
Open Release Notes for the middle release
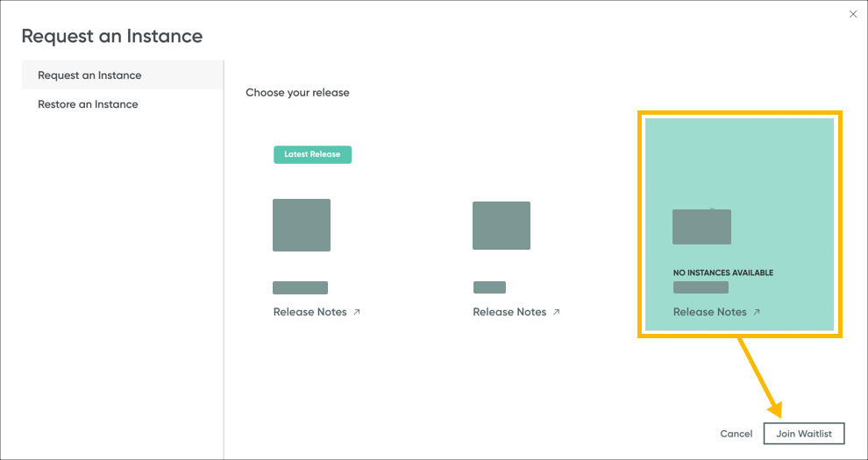(x=509, y=312)
